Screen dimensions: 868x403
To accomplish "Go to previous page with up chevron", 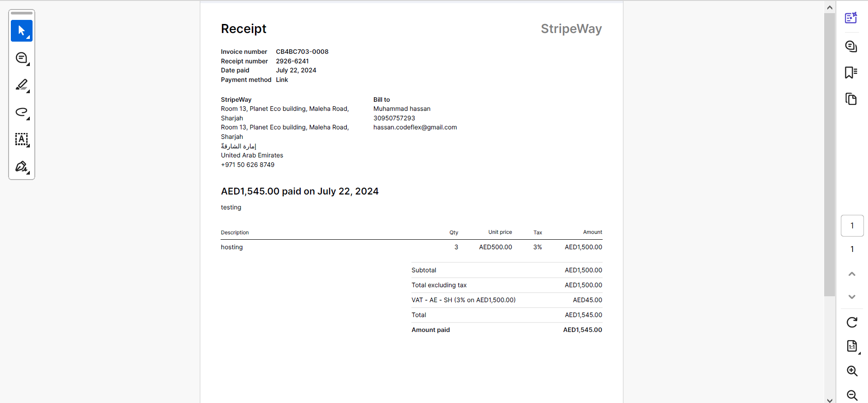I will pyautogui.click(x=852, y=274).
